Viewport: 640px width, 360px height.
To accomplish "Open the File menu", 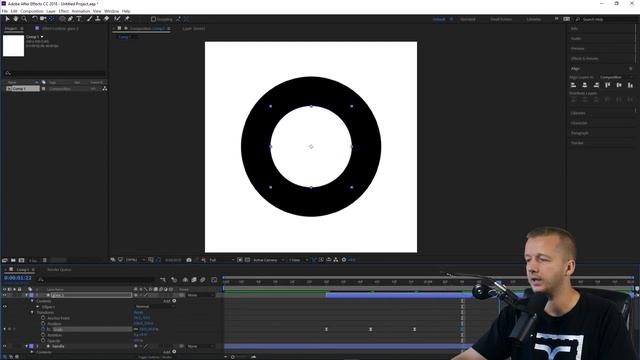I will pyautogui.click(x=4, y=11).
